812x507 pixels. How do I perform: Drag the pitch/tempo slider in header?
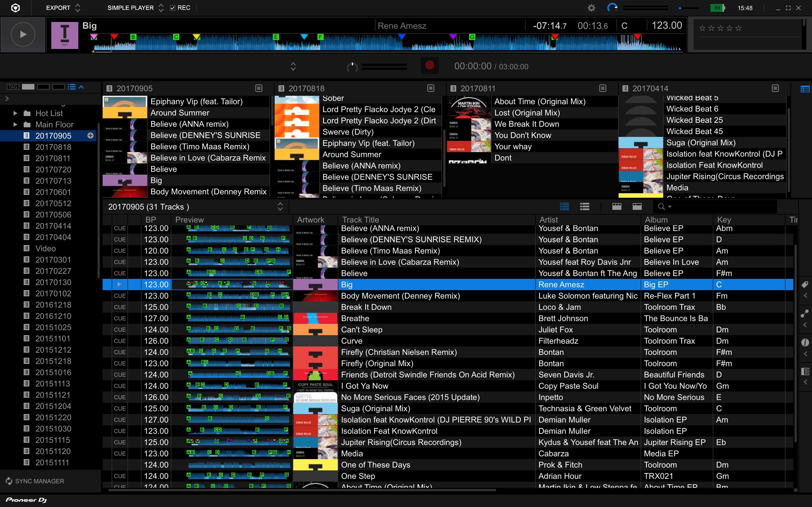[x=679, y=8]
